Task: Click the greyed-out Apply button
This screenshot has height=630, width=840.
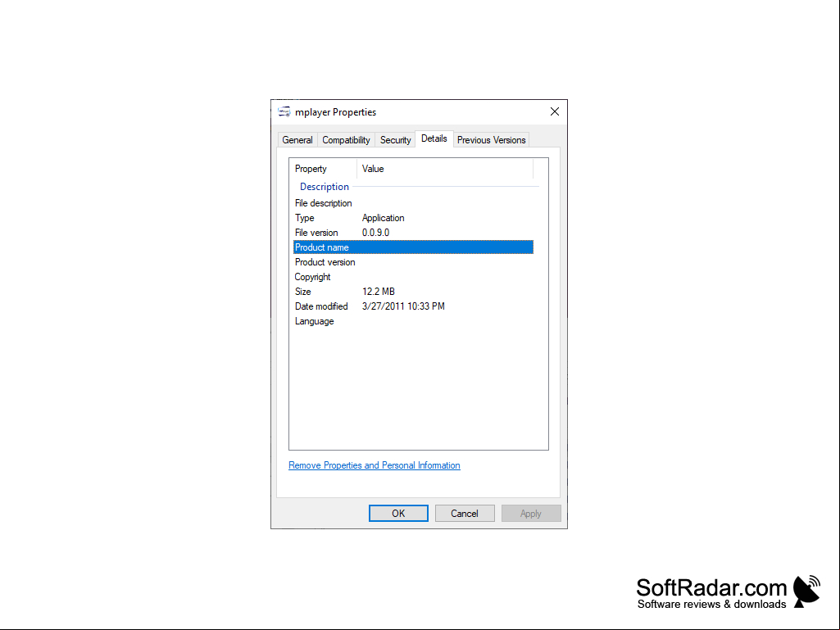Action: point(531,513)
